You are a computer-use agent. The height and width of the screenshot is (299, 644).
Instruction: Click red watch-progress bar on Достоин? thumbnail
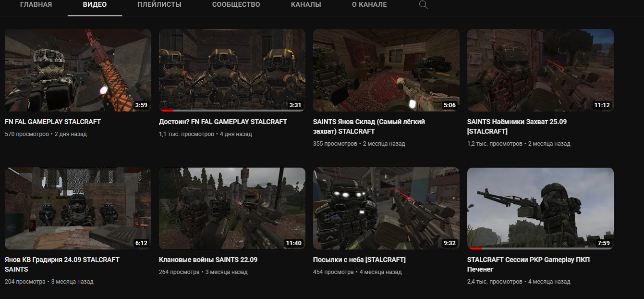[x=166, y=111]
